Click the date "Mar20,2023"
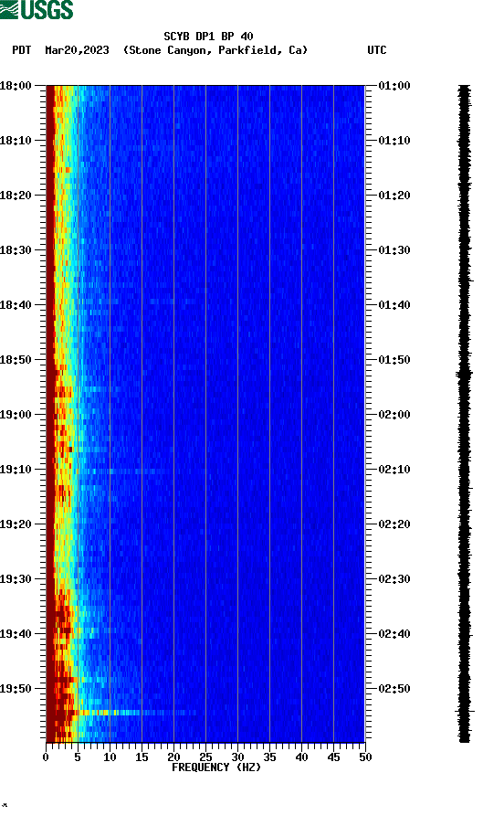The width and height of the screenshot is (504, 815). 77,50
